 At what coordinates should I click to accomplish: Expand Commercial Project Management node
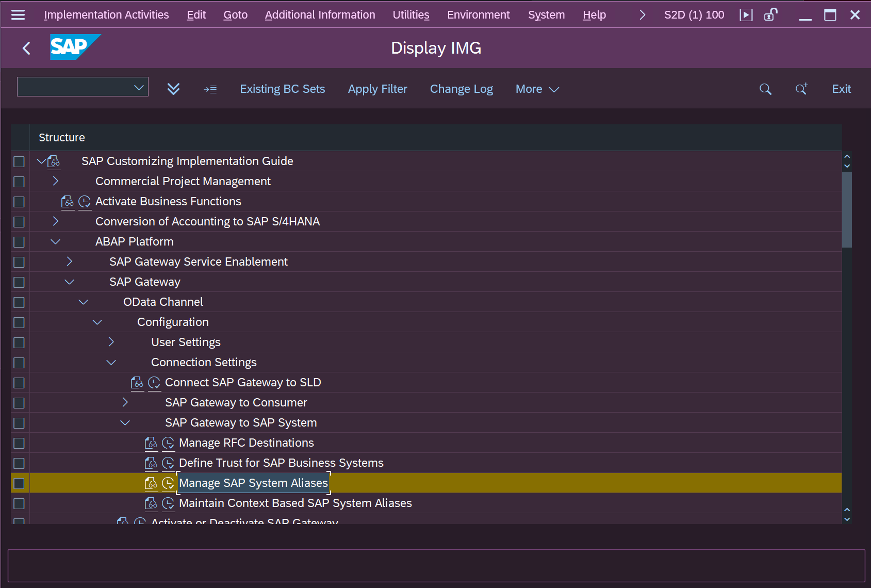tap(56, 181)
